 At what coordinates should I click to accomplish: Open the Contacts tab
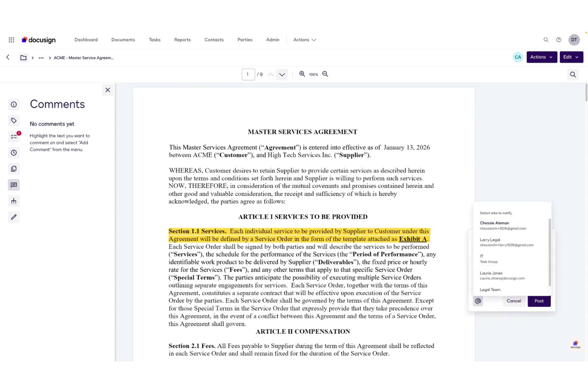pyautogui.click(x=214, y=40)
